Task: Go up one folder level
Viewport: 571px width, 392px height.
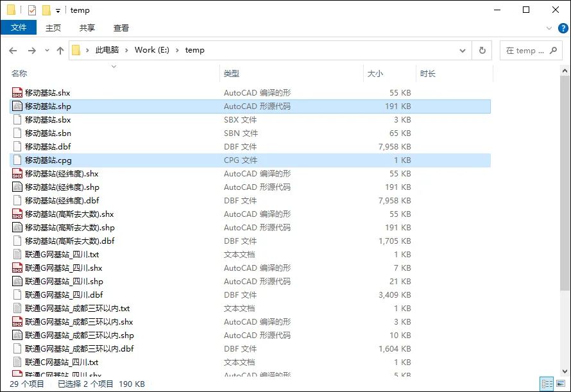Action: coord(60,50)
